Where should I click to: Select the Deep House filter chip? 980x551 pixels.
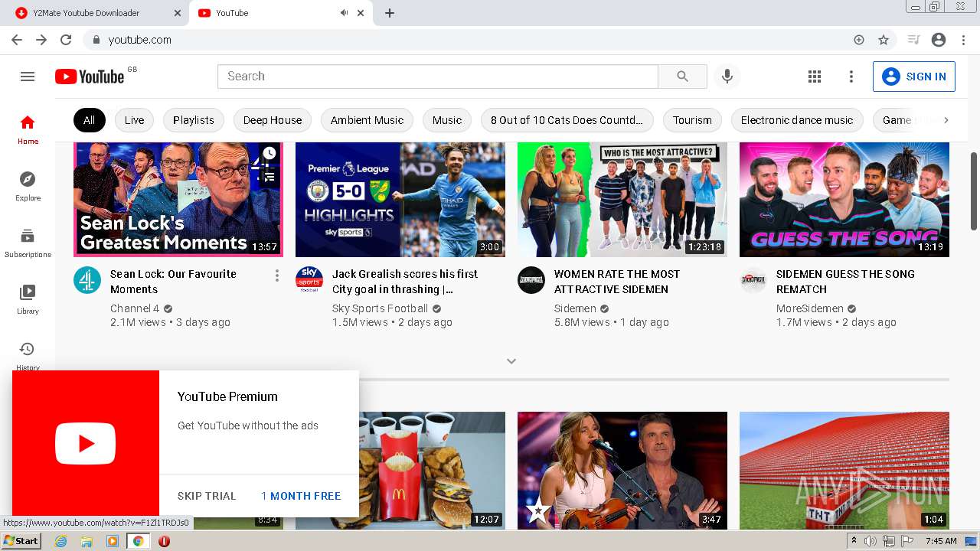(x=273, y=120)
